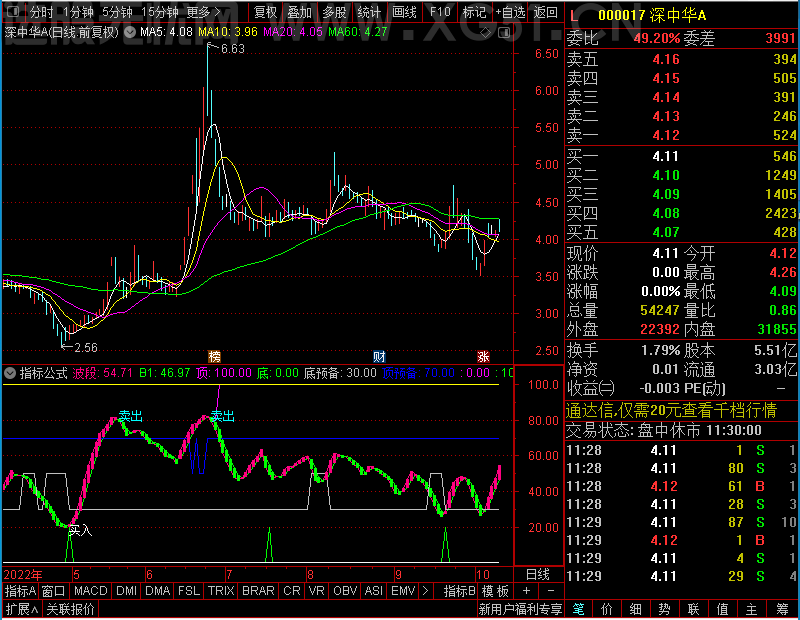Add stock via +自选 button
Screen dimensions: 800x620
pyautogui.click(x=510, y=12)
